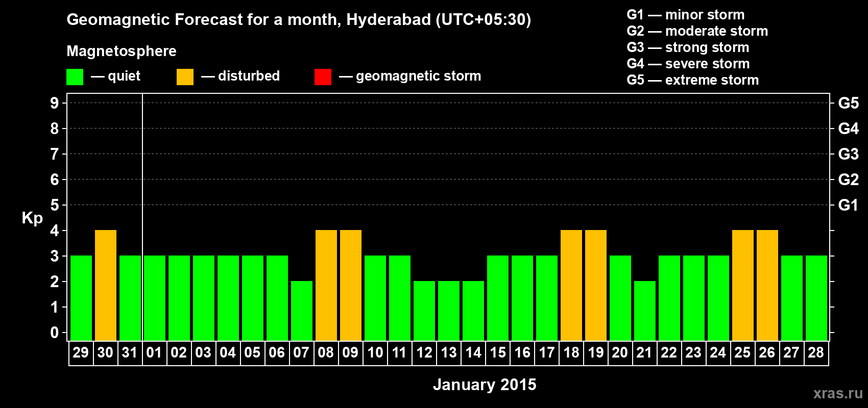Click the xras.ru source text
868x408 pixels.
point(838,393)
